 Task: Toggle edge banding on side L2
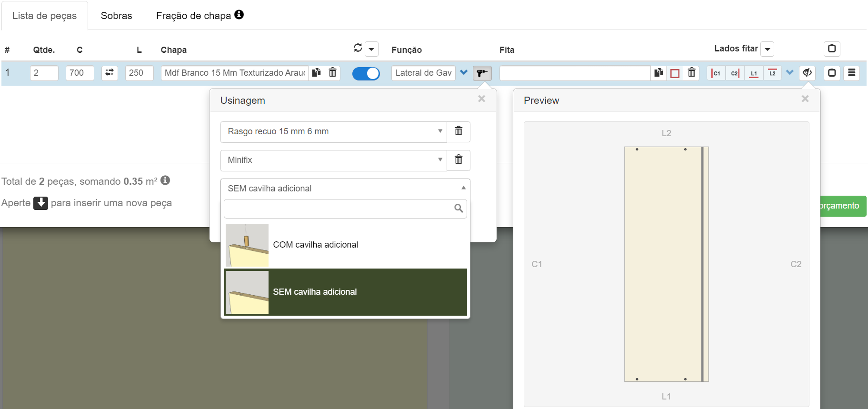tap(772, 73)
